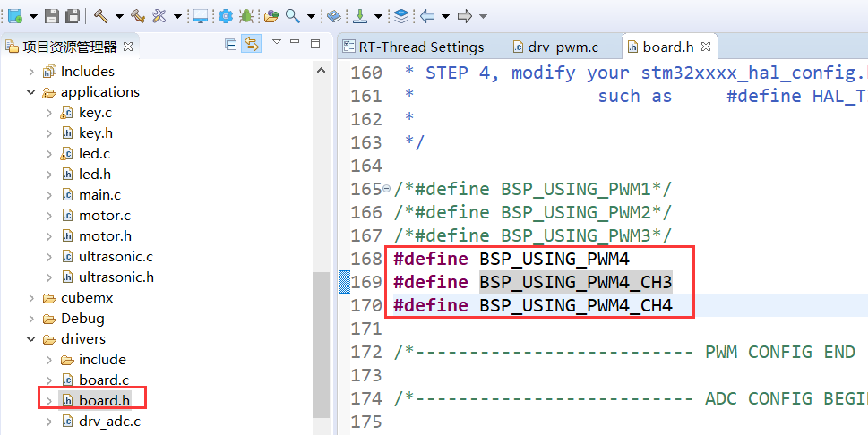
Task: Click the Save All toolbar icon
Action: [x=73, y=16]
